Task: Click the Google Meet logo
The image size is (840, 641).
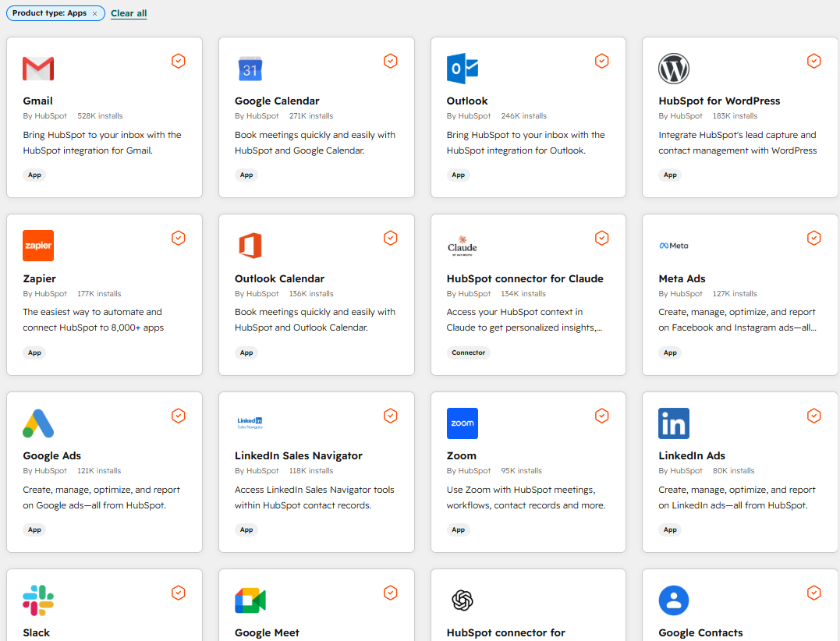Action: point(250,600)
